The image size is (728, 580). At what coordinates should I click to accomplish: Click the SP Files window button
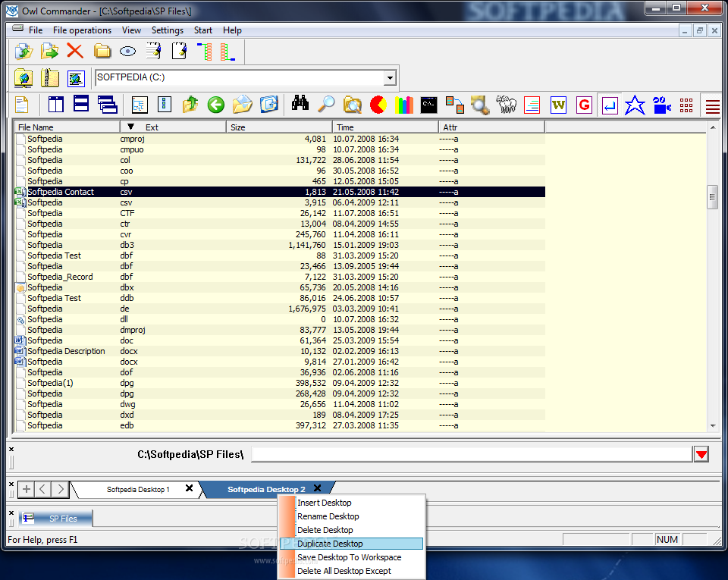55,519
